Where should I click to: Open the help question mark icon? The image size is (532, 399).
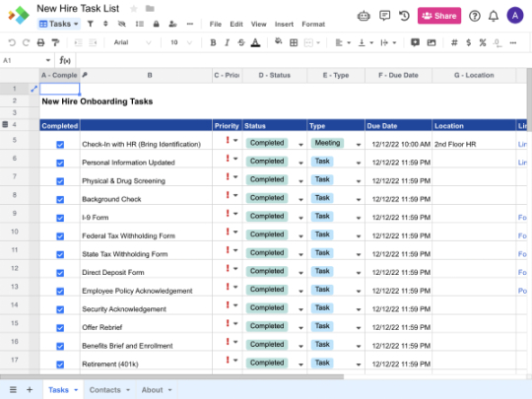coord(474,16)
